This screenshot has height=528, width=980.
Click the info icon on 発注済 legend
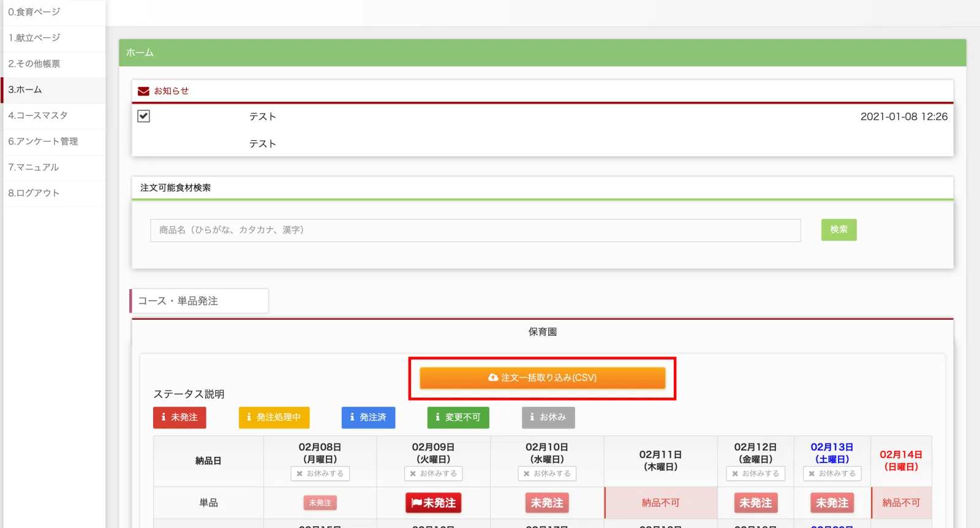click(x=352, y=417)
